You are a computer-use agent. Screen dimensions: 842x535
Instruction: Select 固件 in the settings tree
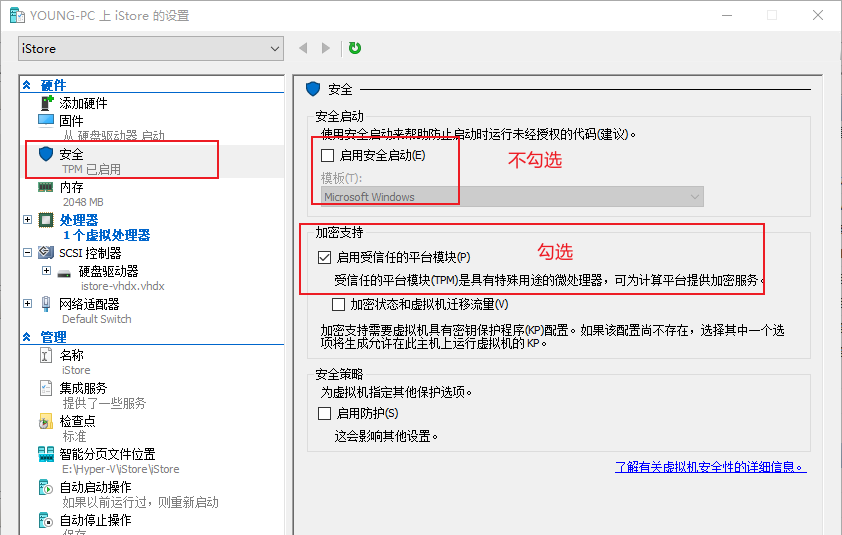click(x=71, y=121)
